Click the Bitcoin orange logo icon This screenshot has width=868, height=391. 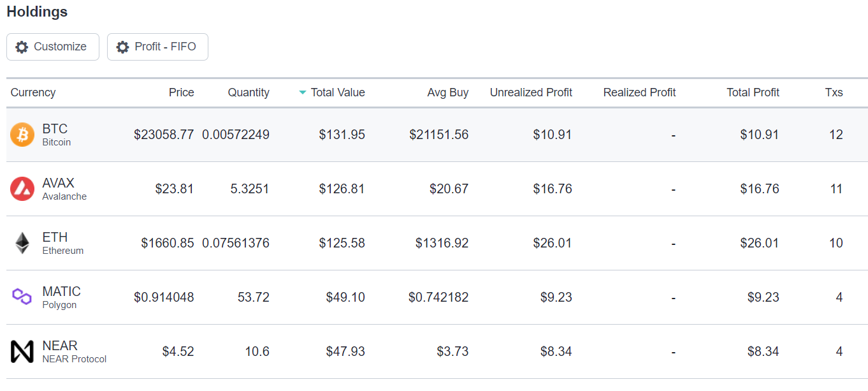point(22,135)
